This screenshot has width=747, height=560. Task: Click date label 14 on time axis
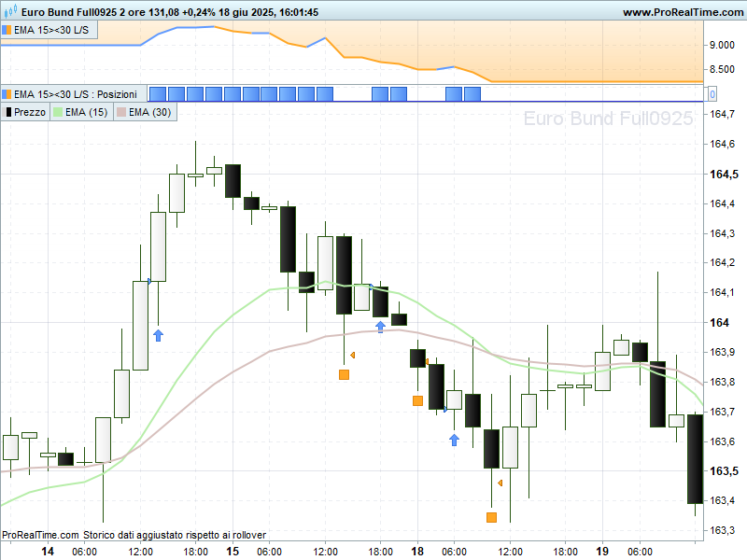48,552
